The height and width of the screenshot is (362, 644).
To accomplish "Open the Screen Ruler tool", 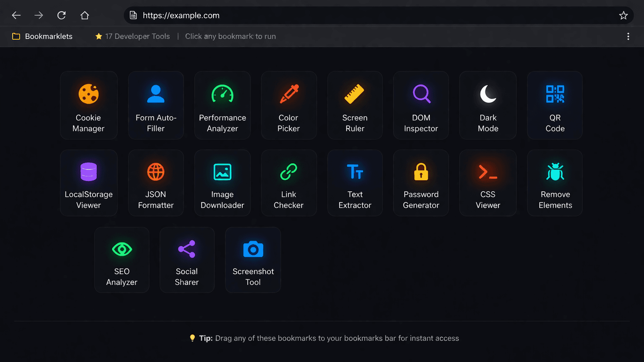I will [x=355, y=105].
